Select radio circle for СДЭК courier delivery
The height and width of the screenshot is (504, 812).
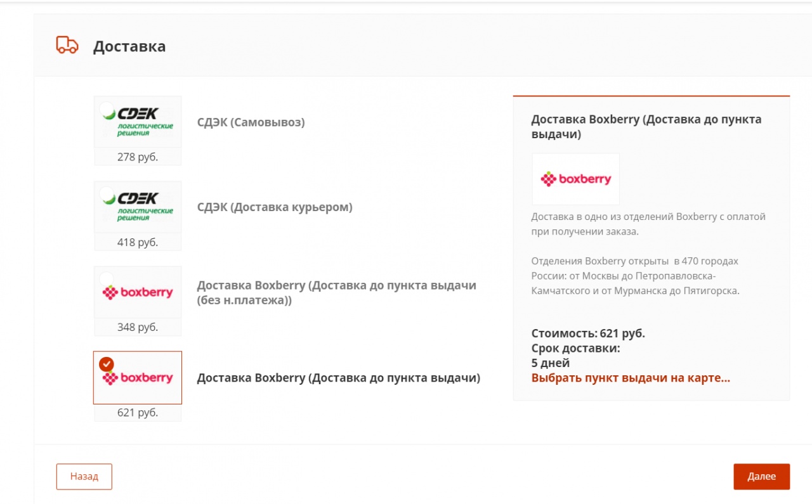(x=107, y=193)
